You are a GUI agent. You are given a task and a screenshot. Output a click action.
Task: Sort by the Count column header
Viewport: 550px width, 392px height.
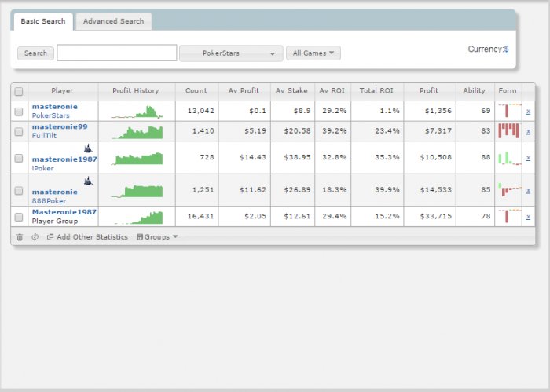(x=196, y=91)
